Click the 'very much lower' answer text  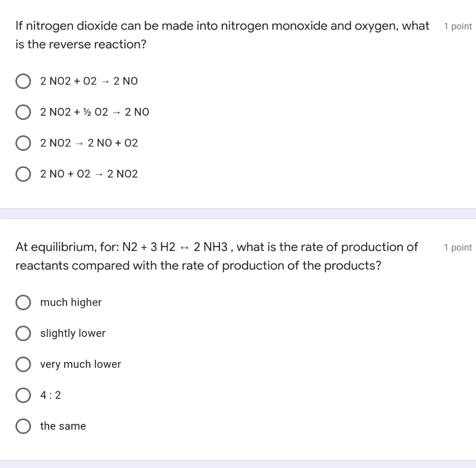(x=80, y=364)
